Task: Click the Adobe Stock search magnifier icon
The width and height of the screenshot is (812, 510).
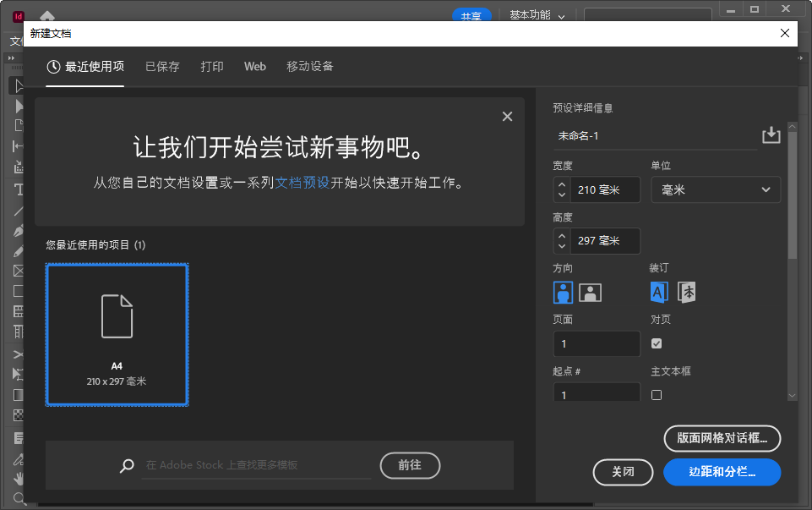Action: tap(127, 465)
